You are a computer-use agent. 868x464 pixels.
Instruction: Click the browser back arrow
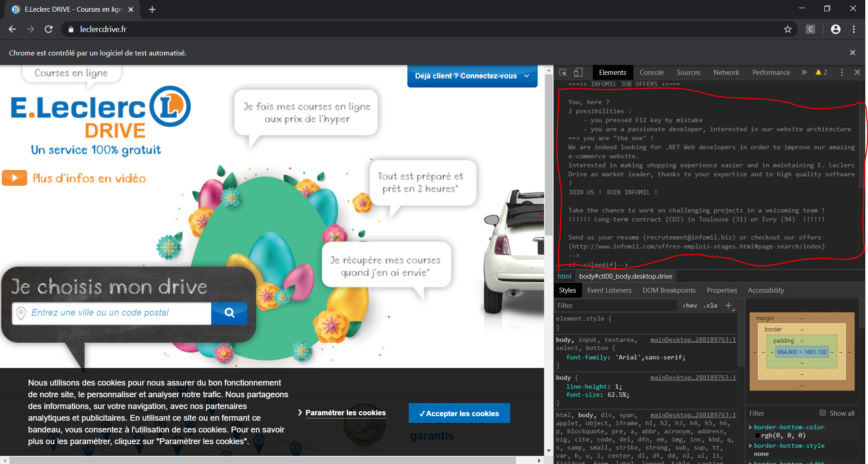(x=12, y=29)
